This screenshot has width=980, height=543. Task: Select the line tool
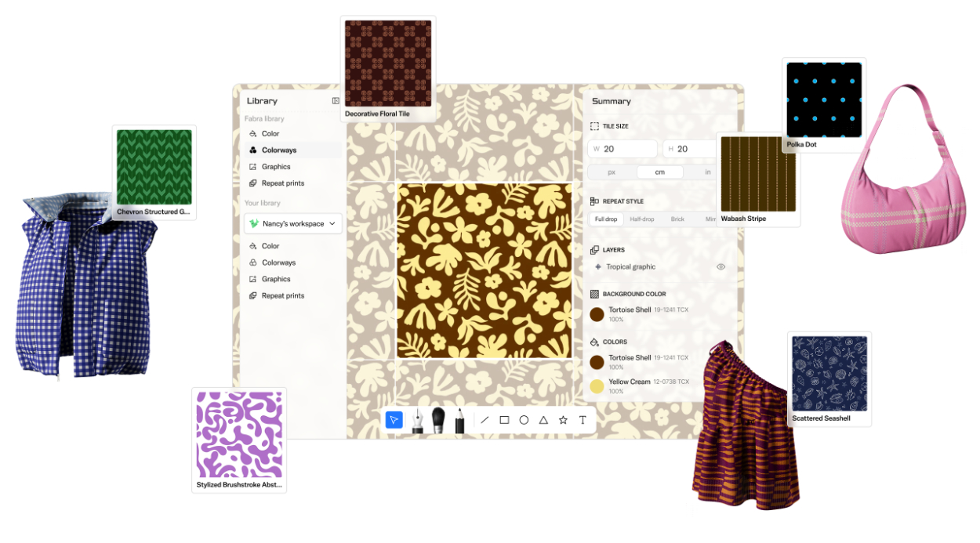click(485, 420)
